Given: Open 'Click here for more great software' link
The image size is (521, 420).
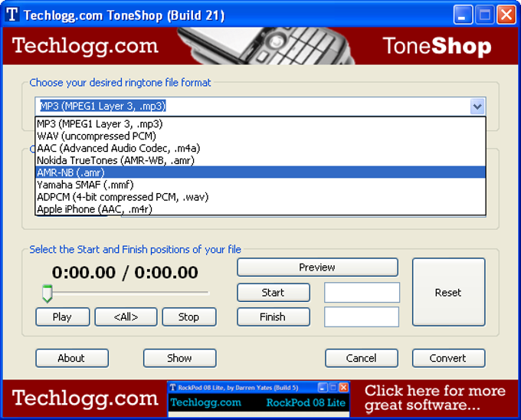Looking at the screenshot, I should click(434, 398).
